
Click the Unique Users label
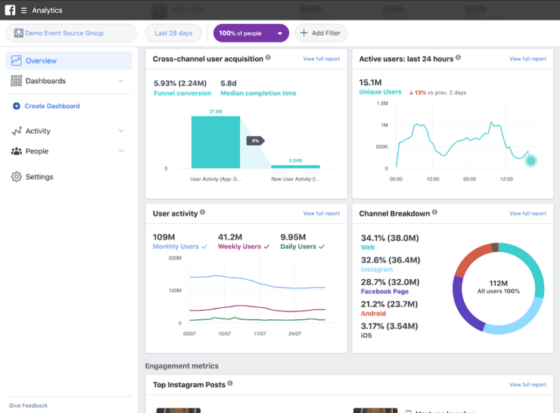[x=380, y=92]
